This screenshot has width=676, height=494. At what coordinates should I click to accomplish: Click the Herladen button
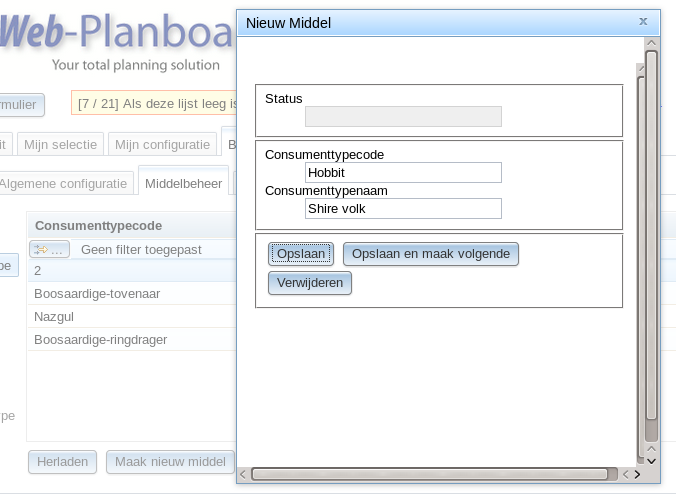(63, 462)
